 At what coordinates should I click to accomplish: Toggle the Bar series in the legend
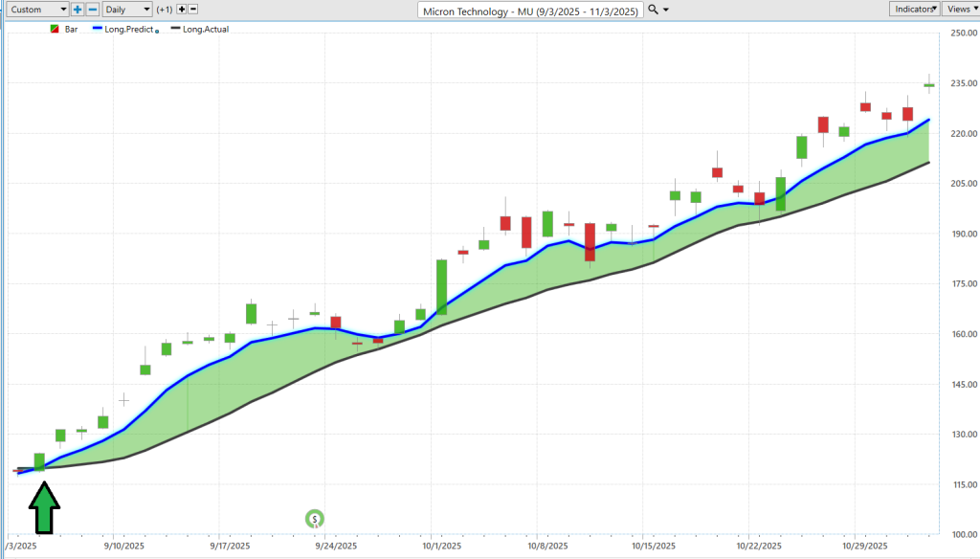pos(71,29)
